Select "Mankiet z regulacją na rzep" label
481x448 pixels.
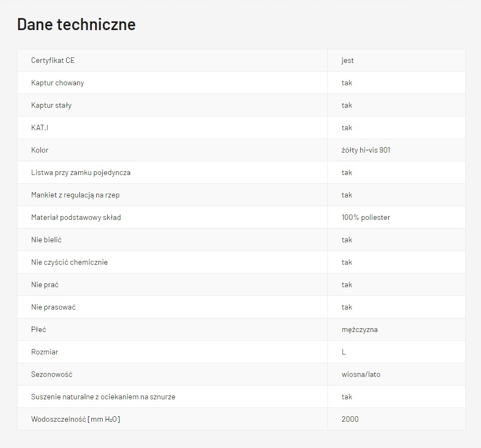click(75, 195)
